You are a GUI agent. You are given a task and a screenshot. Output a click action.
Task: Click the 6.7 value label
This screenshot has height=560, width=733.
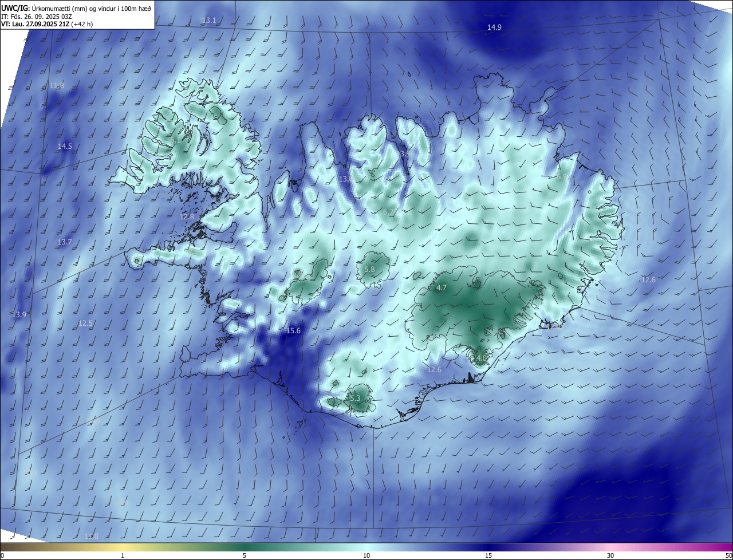pos(388,212)
